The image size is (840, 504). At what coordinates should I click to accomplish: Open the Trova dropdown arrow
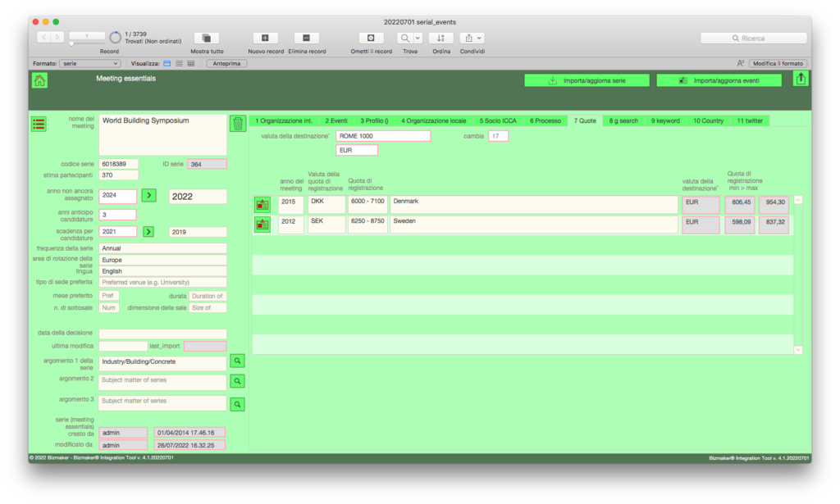click(x=418, y=38)
